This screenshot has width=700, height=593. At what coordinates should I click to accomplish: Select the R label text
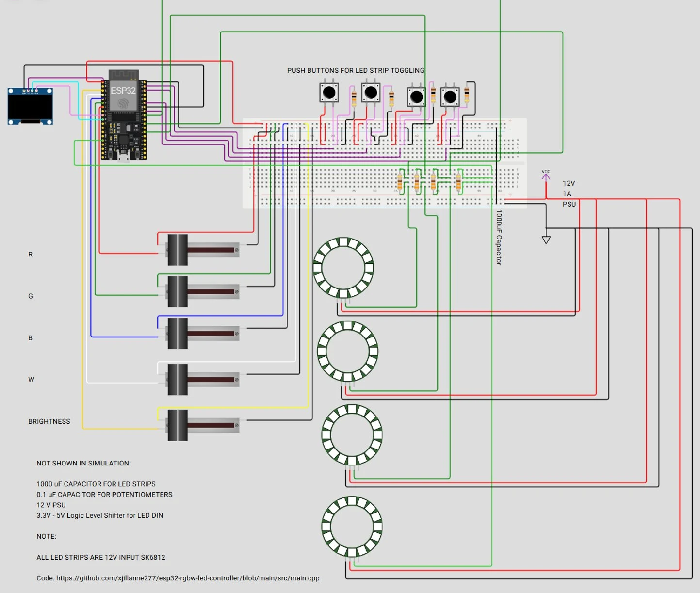30,254
